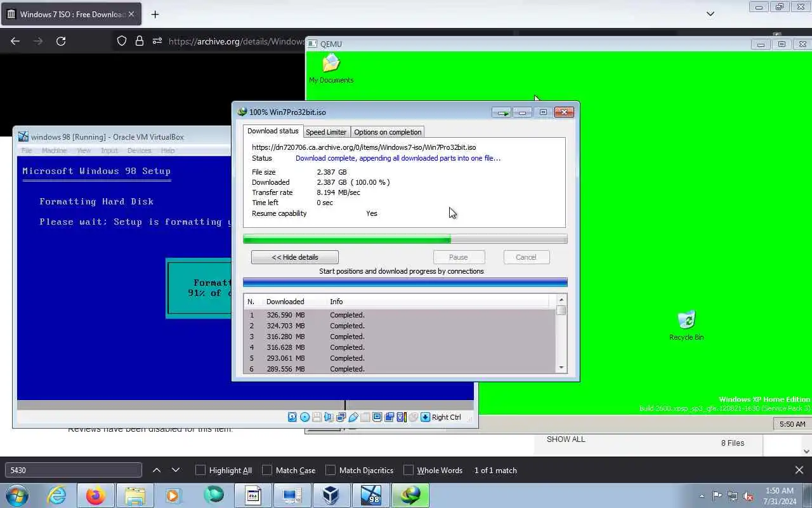Open Machine menu in VirtualBox window
This screenshot has width=812, height=508.
tap(54, 150)
